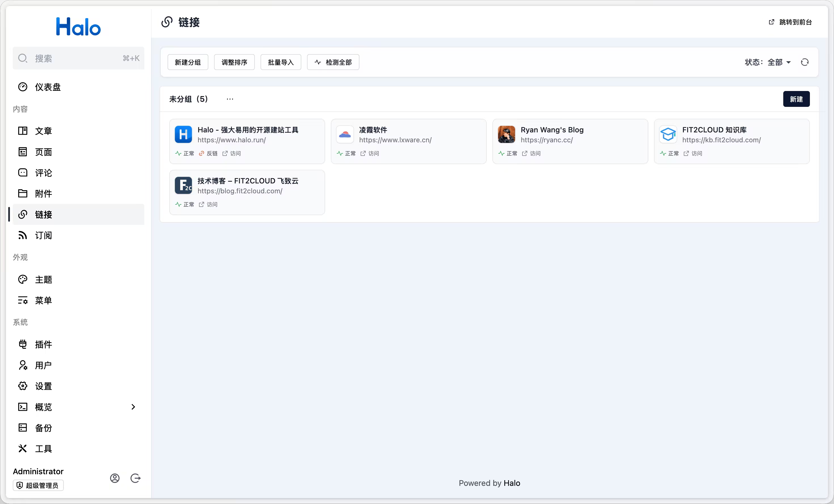Click the dark 新建 button
Screen dimensions: 834x504
(x=796, y=99)
